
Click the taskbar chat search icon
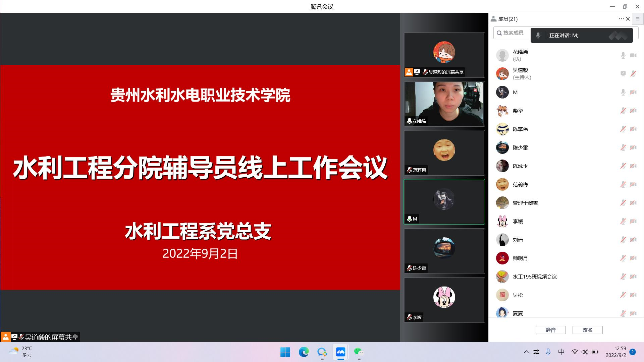(x=322, y=352)
